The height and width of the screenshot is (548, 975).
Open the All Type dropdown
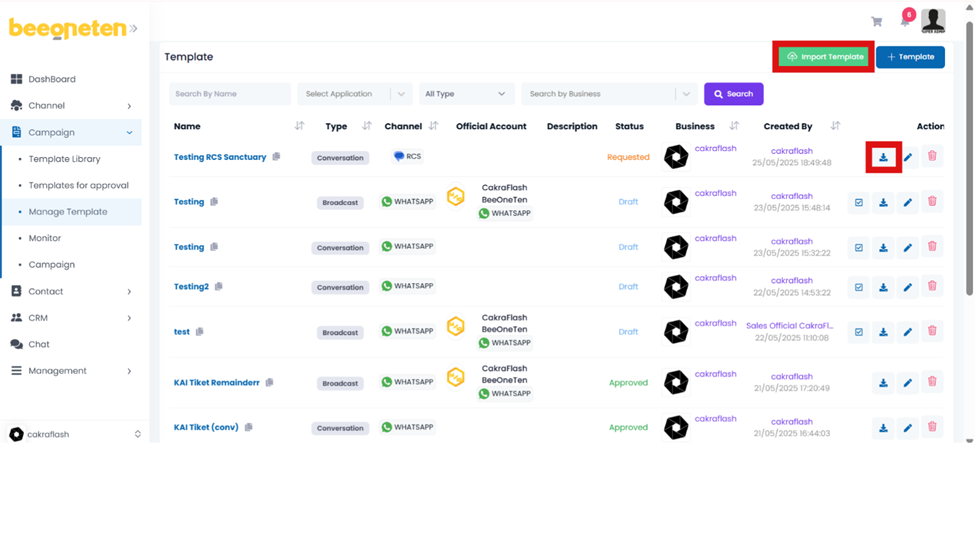[x=465, y=94]
